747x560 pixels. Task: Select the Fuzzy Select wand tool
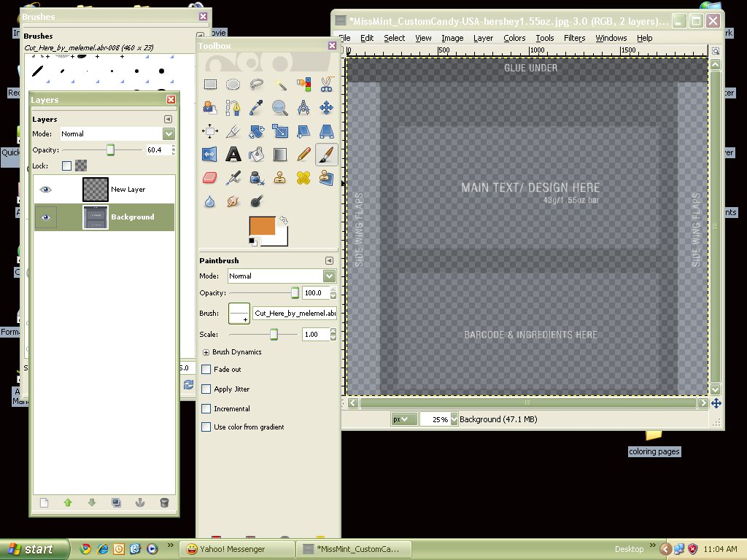click(280, 85)
